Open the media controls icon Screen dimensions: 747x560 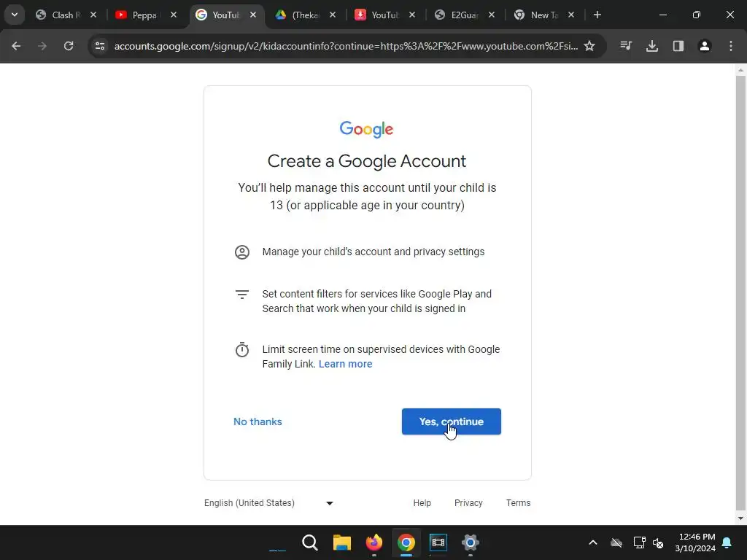click(626, 46)
